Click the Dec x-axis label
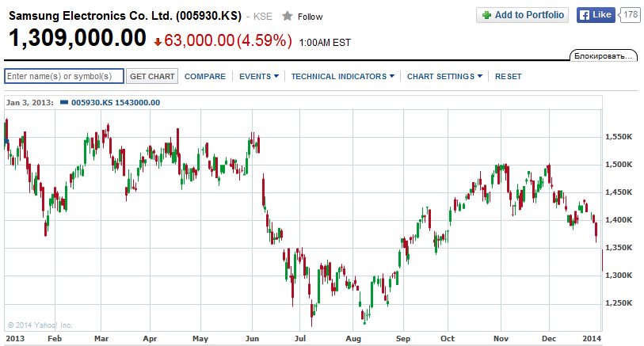644x346 pixels. pos(549,339)
